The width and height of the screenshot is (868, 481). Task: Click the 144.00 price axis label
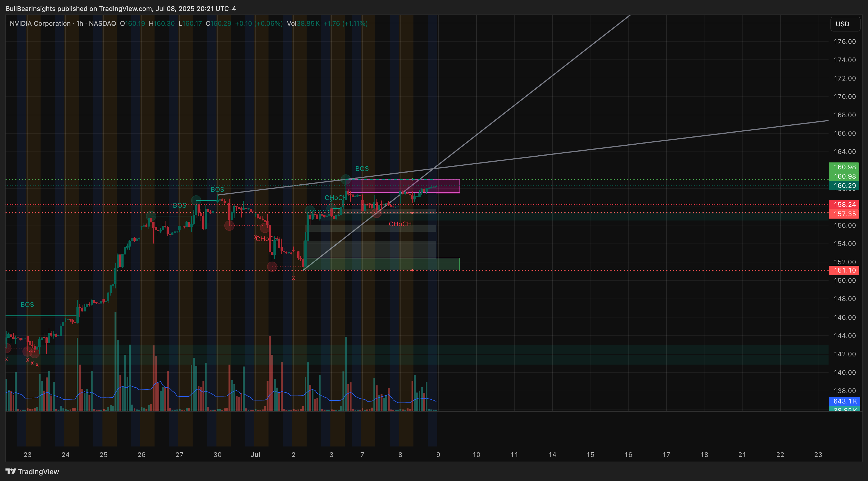pos(844,336)
